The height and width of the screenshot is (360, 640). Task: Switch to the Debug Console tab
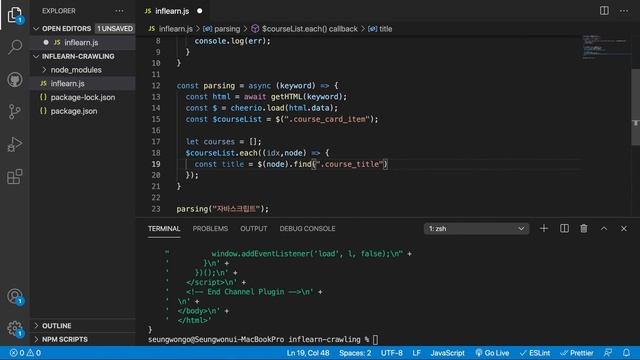307,229
